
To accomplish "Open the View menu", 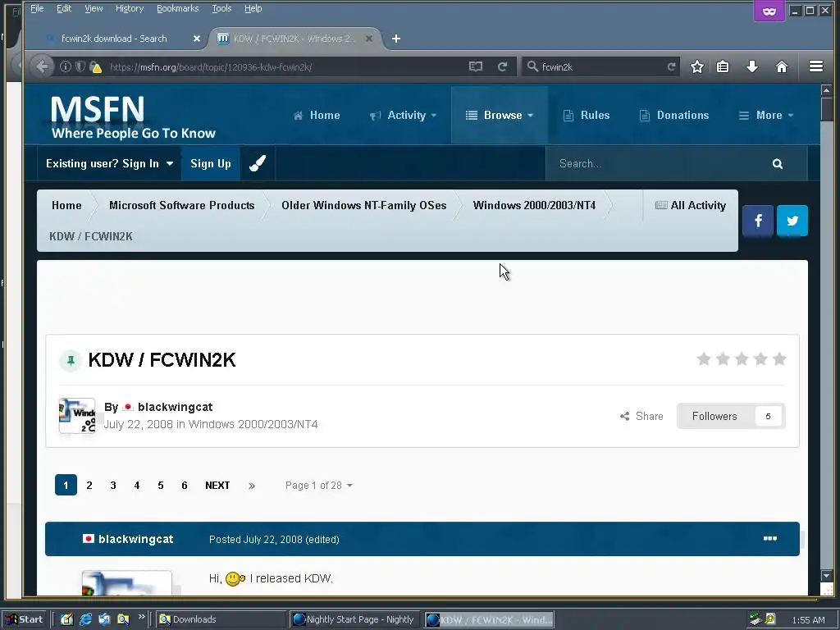I will [x=94, y=8].
